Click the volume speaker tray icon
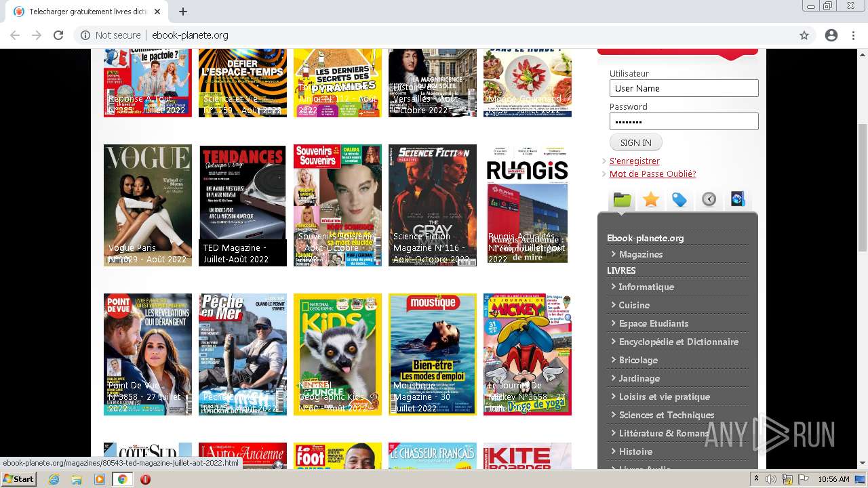 pyautogui.click(x=771, y=479)
